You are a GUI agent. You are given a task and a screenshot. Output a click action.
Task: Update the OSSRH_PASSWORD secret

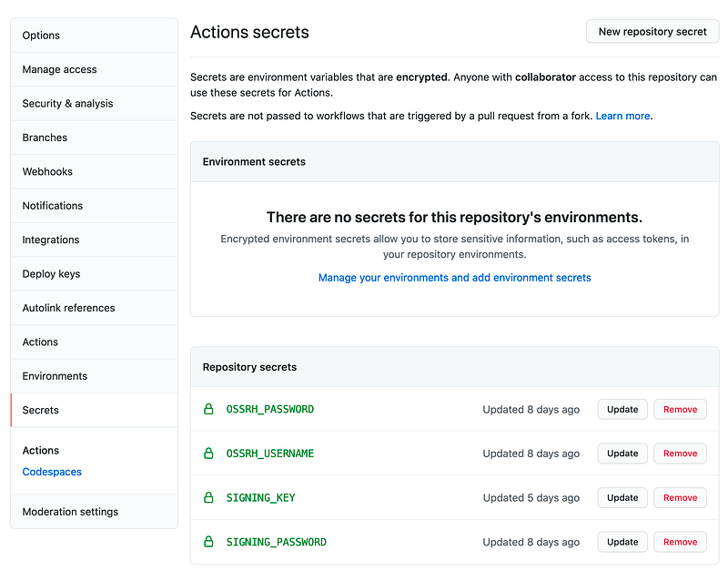[x=622, y=409]
